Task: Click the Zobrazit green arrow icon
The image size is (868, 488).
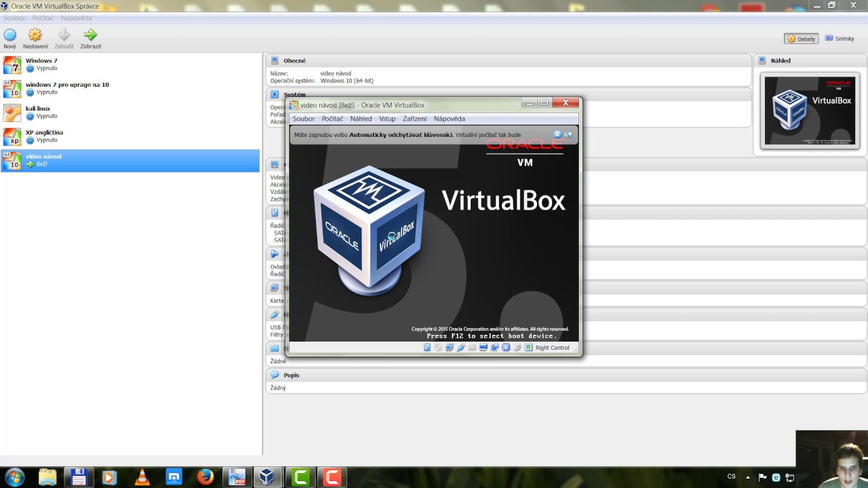Action: (x=90, y=35)
